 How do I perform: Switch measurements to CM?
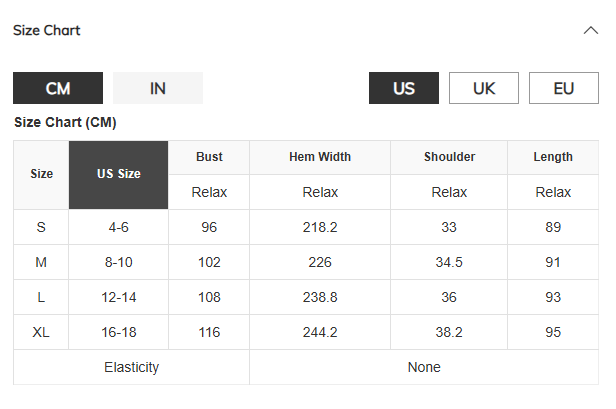pyautogui.click(x=58, y=88)
